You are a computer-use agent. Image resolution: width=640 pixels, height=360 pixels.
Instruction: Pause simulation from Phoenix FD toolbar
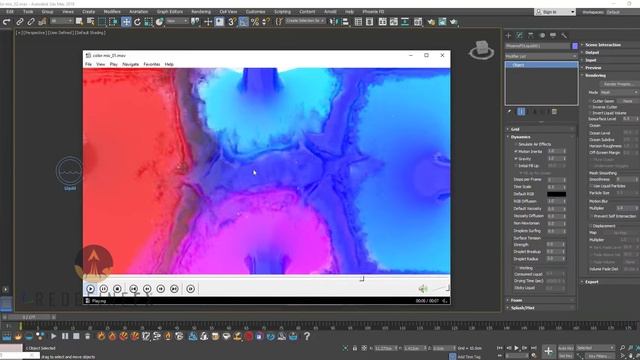tap(65, 336)
